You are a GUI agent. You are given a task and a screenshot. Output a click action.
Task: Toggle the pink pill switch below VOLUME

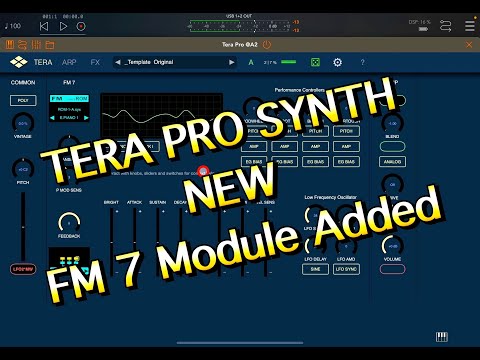pos(392,269)
